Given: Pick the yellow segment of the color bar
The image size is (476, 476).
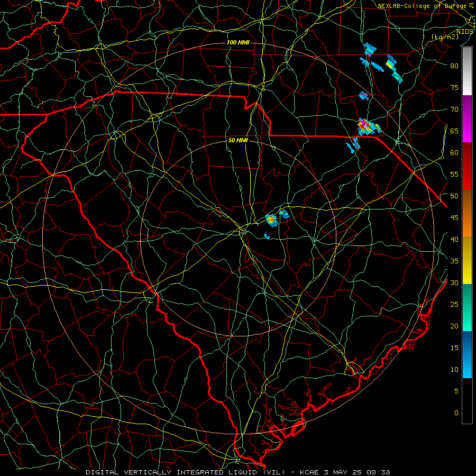Looking at the screenshot, I should click(467, 260).
